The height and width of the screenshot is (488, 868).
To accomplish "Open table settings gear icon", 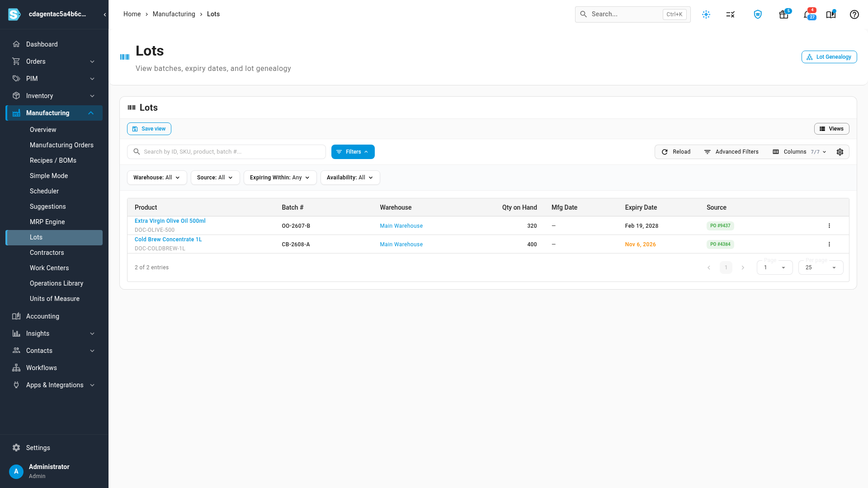I will (x=840, y=152).
